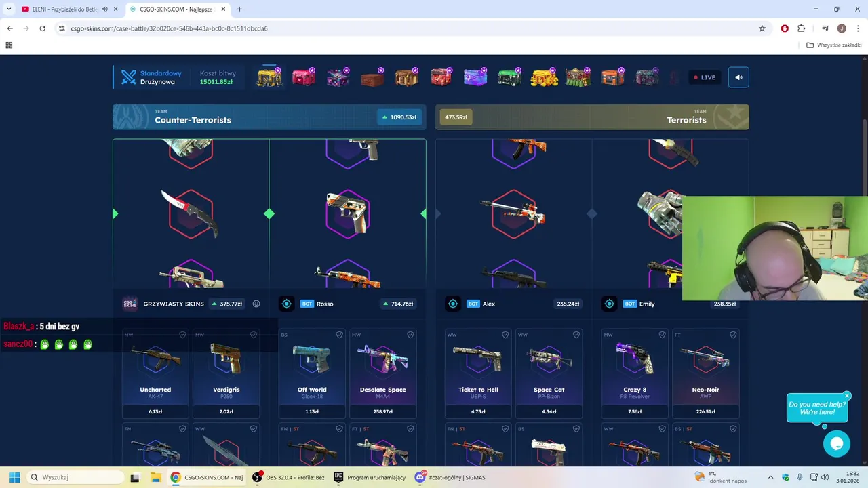This screenshot has width=868, height=488.
Task: Select the Ticket to Hell USP-S card
Action: 478,373
